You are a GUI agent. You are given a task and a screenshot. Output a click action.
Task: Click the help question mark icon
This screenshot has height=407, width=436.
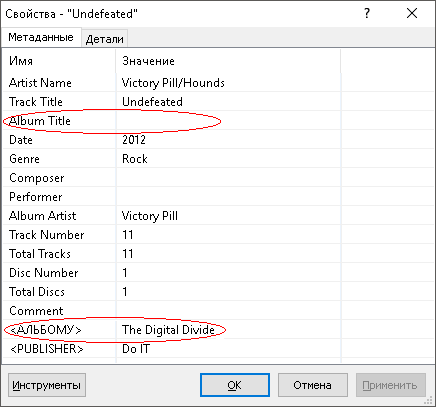[367, 13]
